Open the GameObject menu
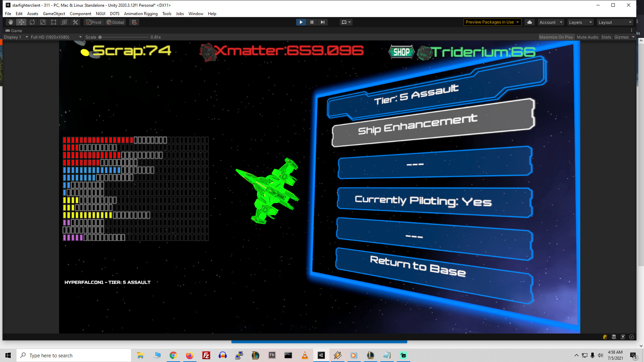644x362 pixels. click(x=54, y=14)
